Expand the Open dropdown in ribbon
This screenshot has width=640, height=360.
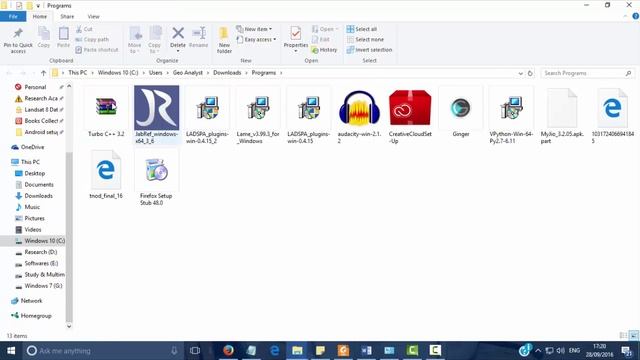[x=337, y=29]
